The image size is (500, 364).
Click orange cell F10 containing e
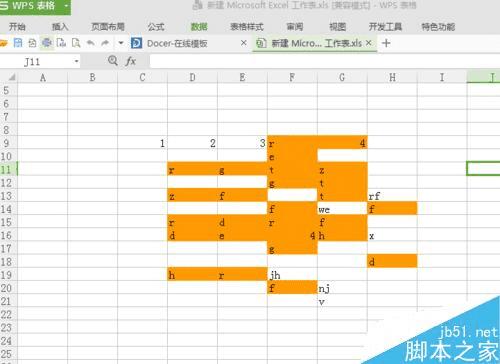pyautogui.click(x=292, y=156)
